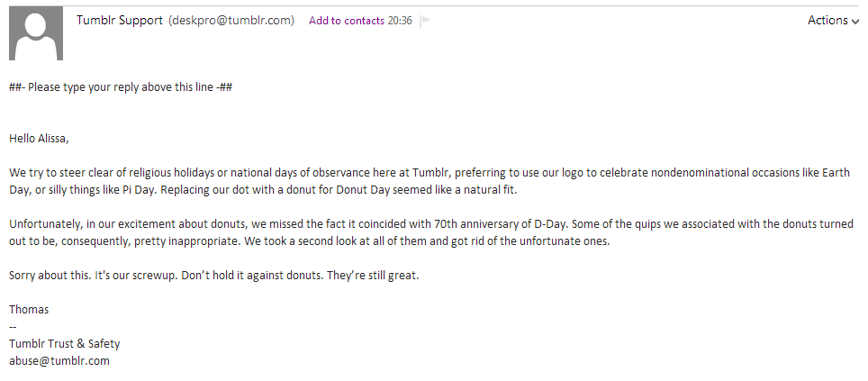
Task: Click the paragraph starting 'Unfortunately, in our excitement'
Action: (431, 232)
